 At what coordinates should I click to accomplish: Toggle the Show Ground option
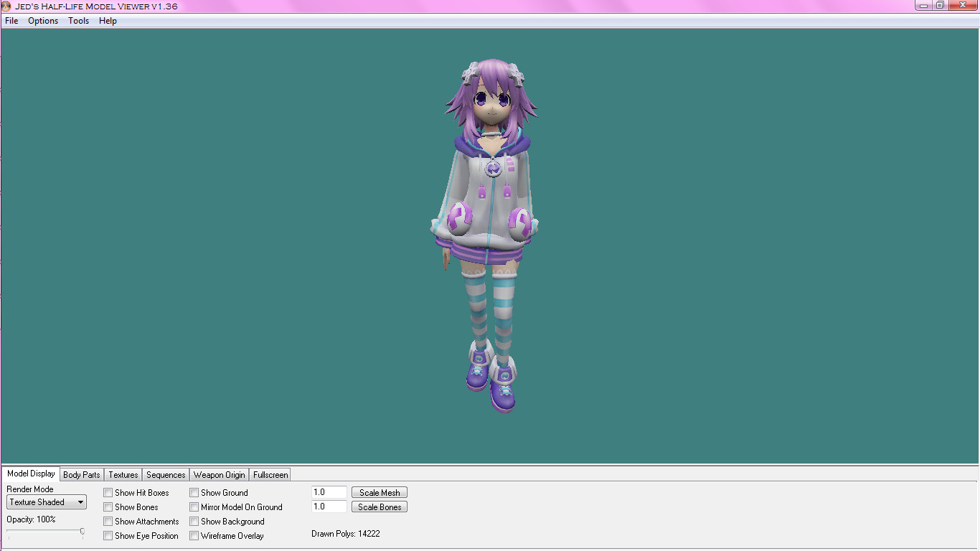tap(194, 492)
